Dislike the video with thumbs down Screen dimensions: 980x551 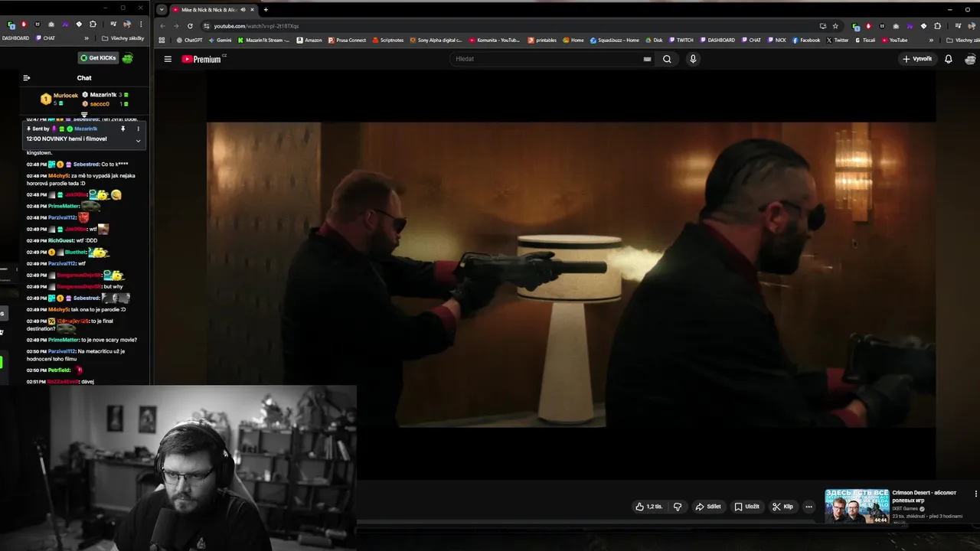pos(678,507)
